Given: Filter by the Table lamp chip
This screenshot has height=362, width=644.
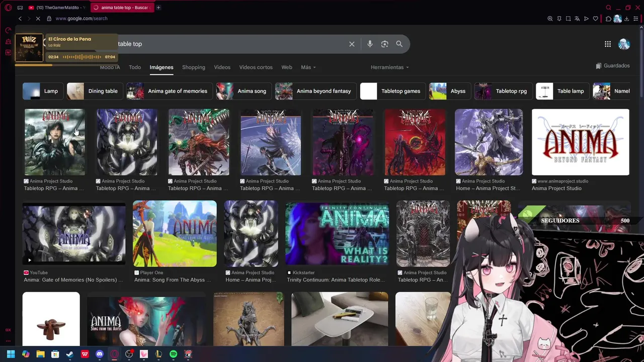Looking at the screenshot, I should coord(562,91).
